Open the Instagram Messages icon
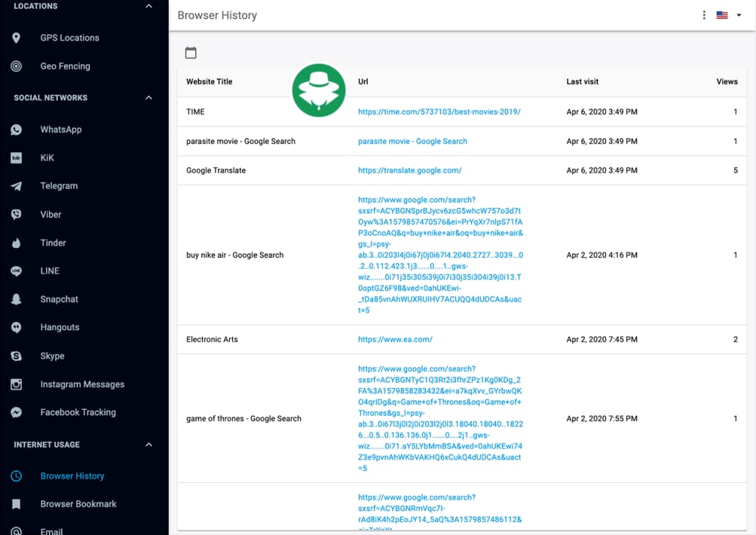 (x=16, y=384)
